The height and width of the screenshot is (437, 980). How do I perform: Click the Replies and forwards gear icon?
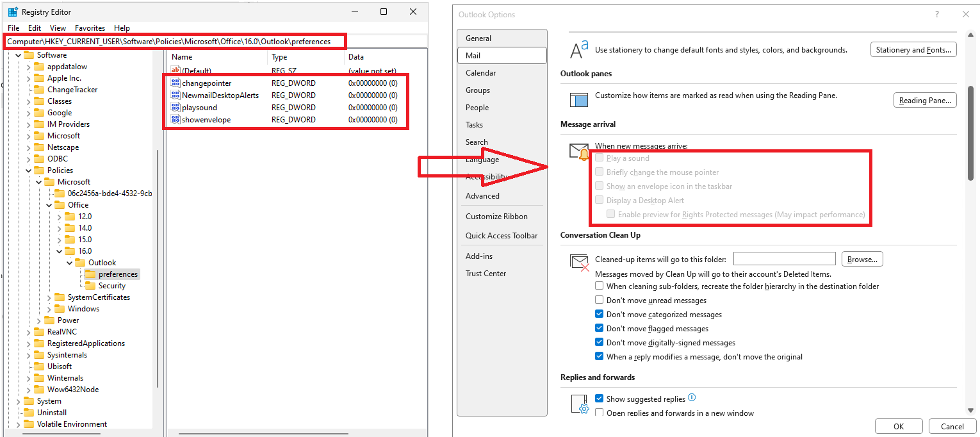click(x=580, y=404)
